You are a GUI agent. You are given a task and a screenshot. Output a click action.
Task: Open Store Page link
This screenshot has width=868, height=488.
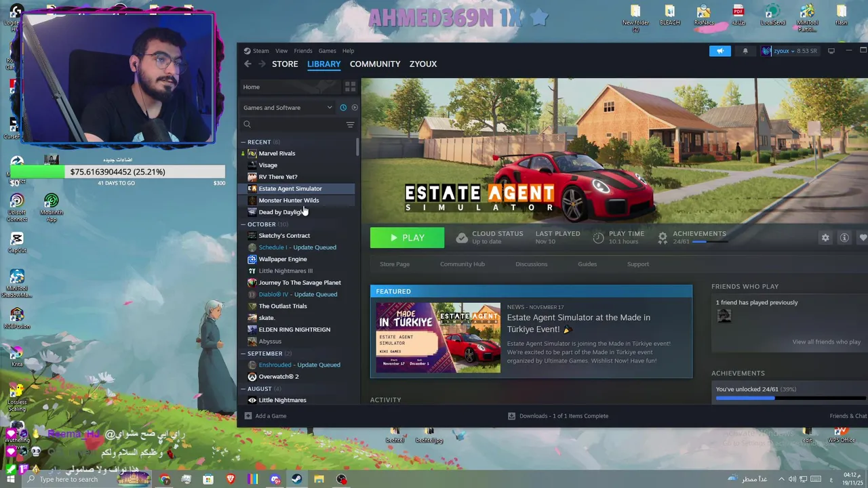tap(395, 264)
